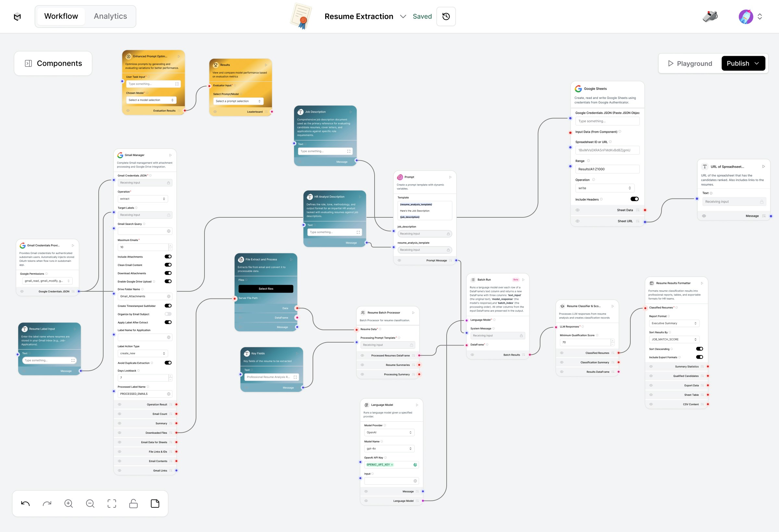Turn off Include Headers in Google Sheets
This screenshot has height=532, width=779.
(x=634, y=199)
